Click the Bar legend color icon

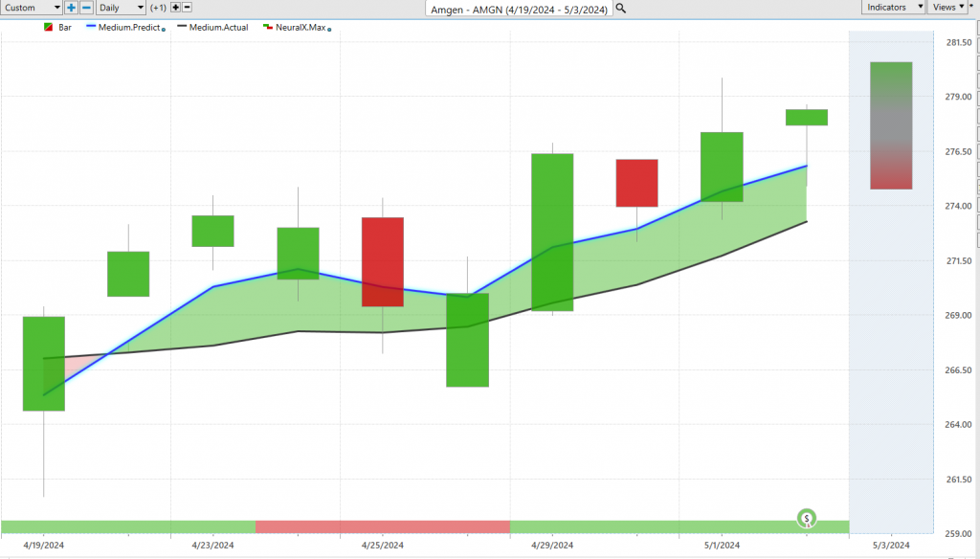coord(48,28)
